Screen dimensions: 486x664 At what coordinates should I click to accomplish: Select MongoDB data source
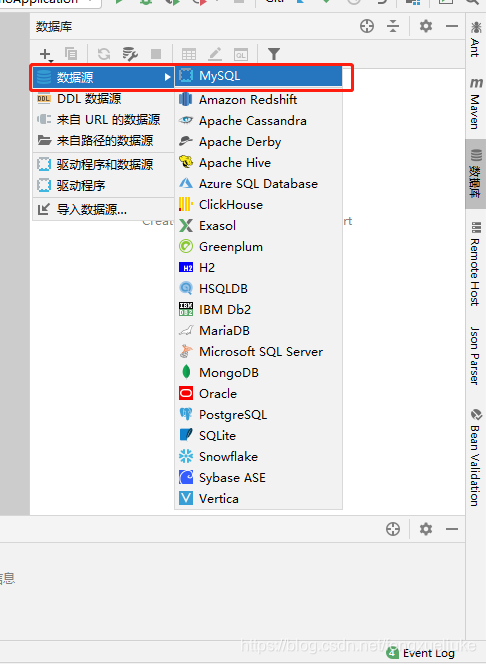pyautogui.click(x=258, y=373)
